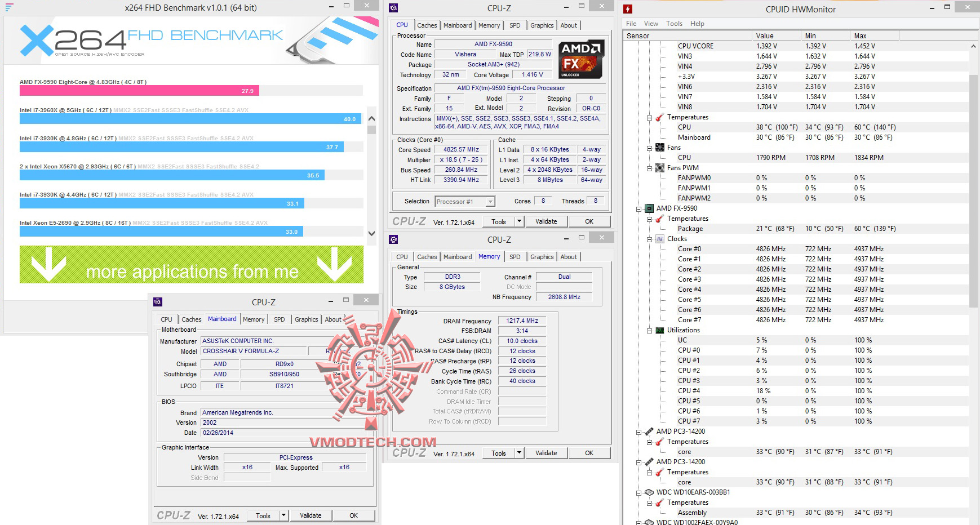Select the Package temperature row
980x525 pixels.
coord(796,229)
